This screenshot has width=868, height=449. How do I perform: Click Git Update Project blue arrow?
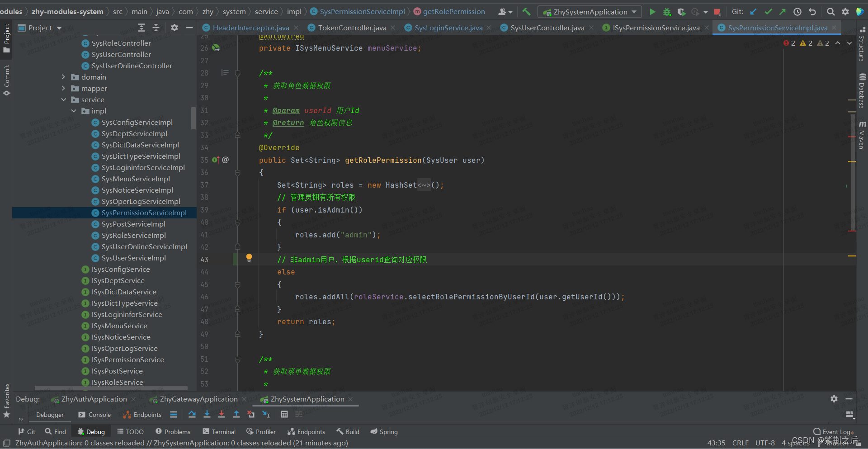(753, 12)
